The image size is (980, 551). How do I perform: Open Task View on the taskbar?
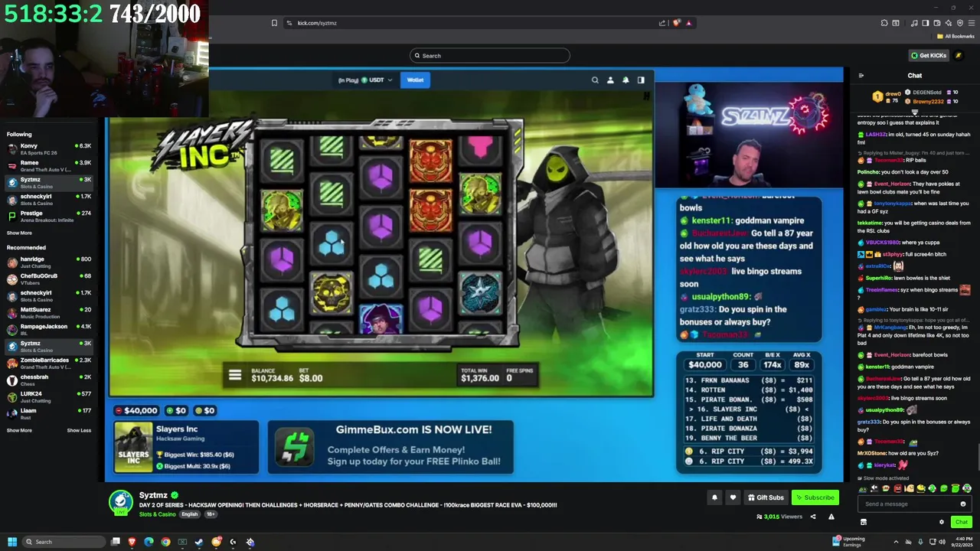click(115, 542)
